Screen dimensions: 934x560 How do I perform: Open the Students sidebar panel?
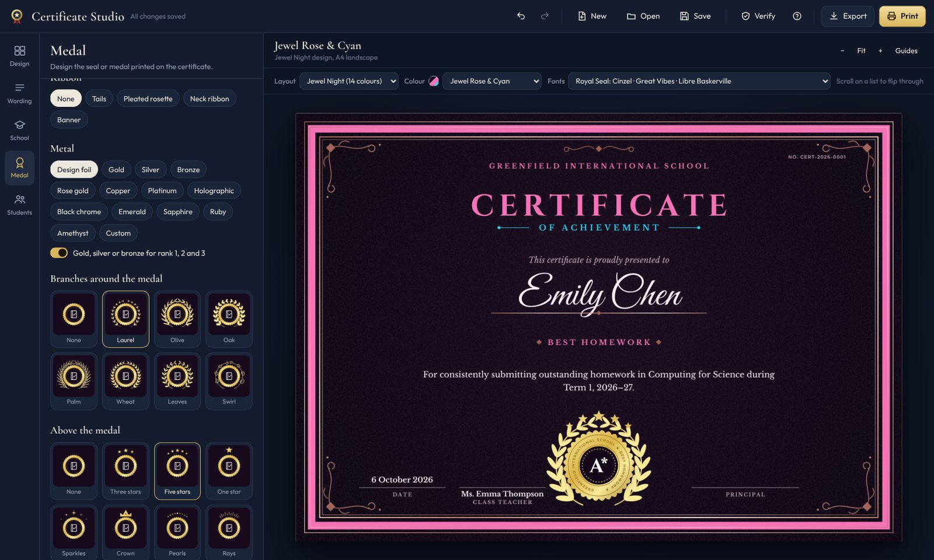pyautogui.click(x=19, y=205)
